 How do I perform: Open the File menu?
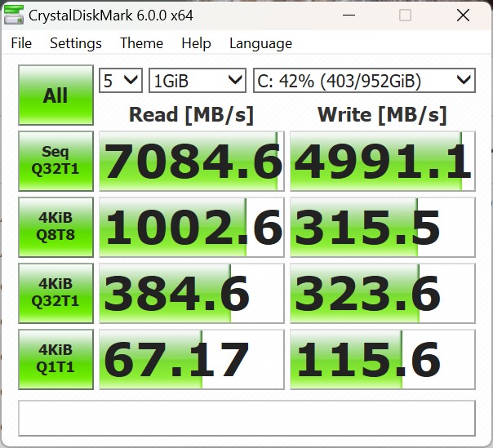(21, 43)
